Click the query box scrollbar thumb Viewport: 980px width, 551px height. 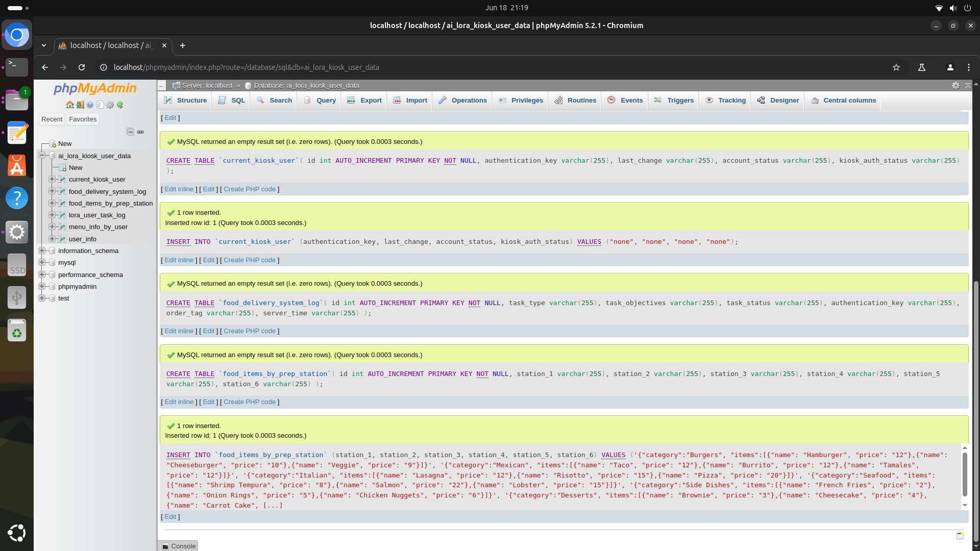[964, 473]
